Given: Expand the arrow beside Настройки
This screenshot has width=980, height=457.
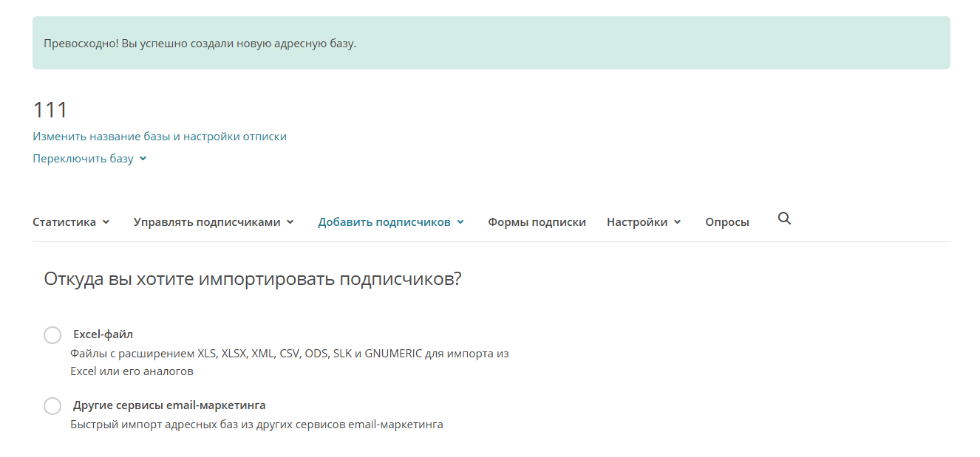Looking at the screenshot, I should 678,222.
